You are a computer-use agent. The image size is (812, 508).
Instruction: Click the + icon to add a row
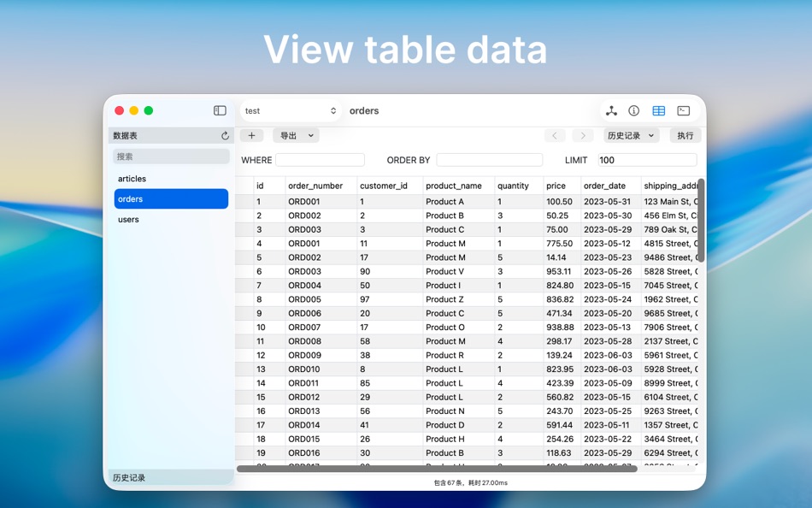click(x=251, y=135)
